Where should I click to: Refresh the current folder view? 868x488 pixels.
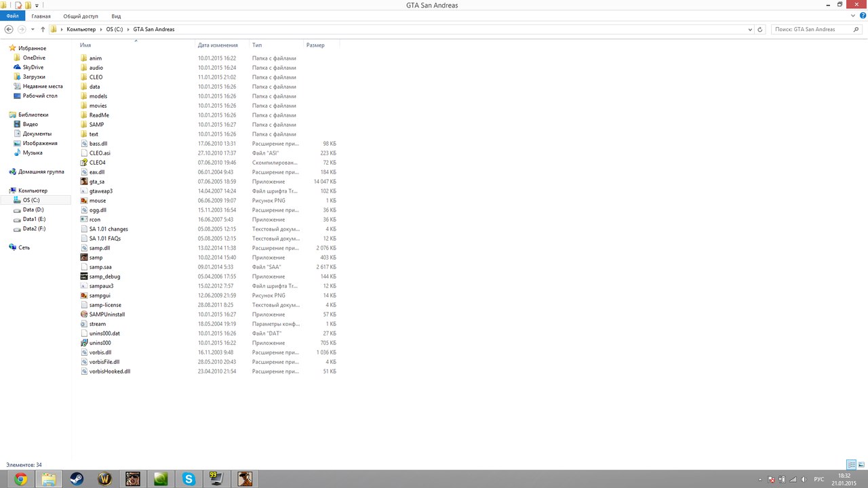coord(760,29)
